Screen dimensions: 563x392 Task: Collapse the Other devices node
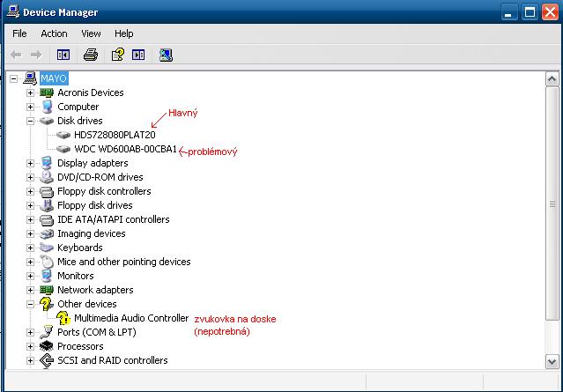pyautogui.click(x=30, y=305)
